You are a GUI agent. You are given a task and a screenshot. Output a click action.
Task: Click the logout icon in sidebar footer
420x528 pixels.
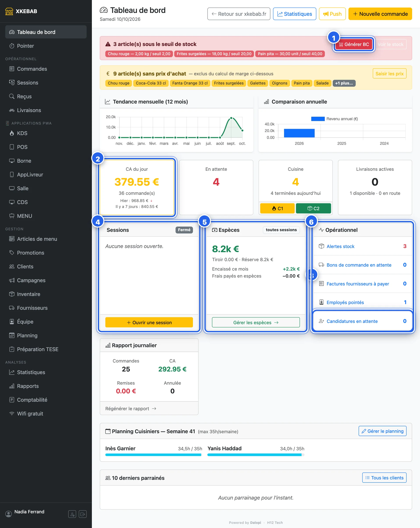83,514
